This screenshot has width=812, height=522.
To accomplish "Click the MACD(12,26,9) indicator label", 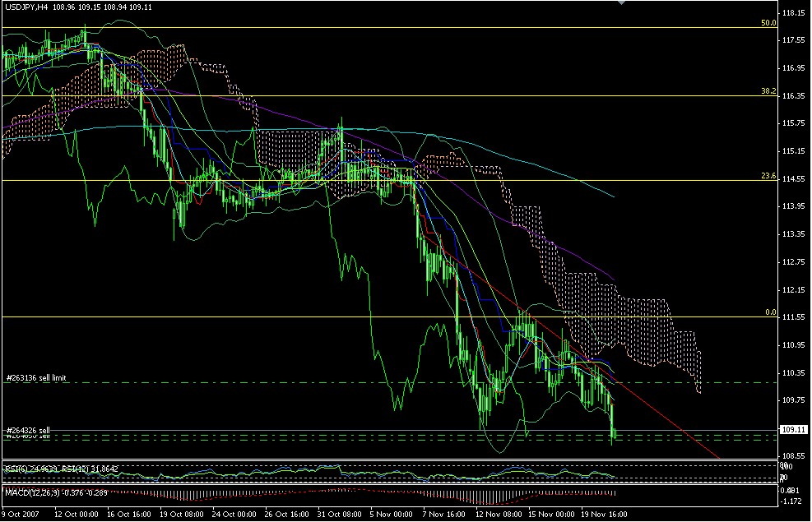I will [x=56, y=492].
